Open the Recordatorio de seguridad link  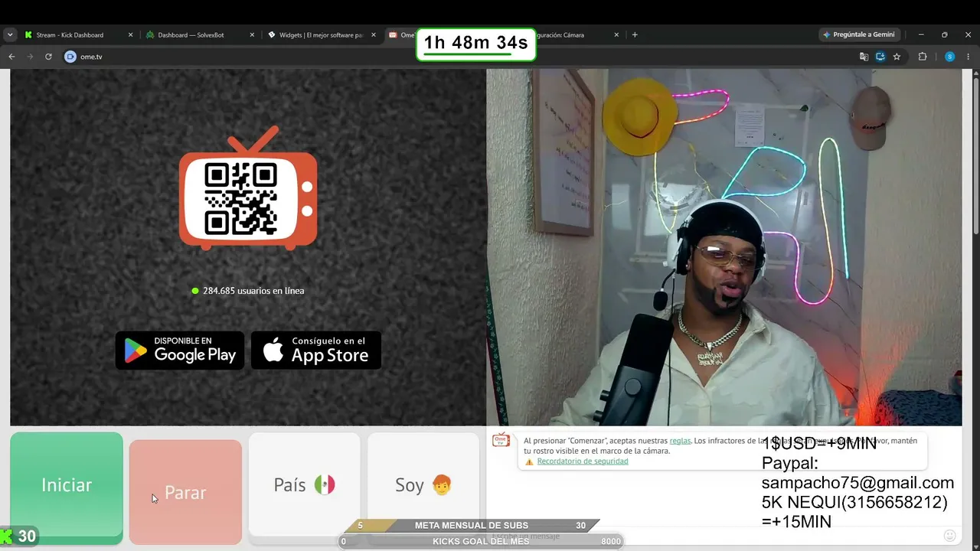click(x=583, y=461)
